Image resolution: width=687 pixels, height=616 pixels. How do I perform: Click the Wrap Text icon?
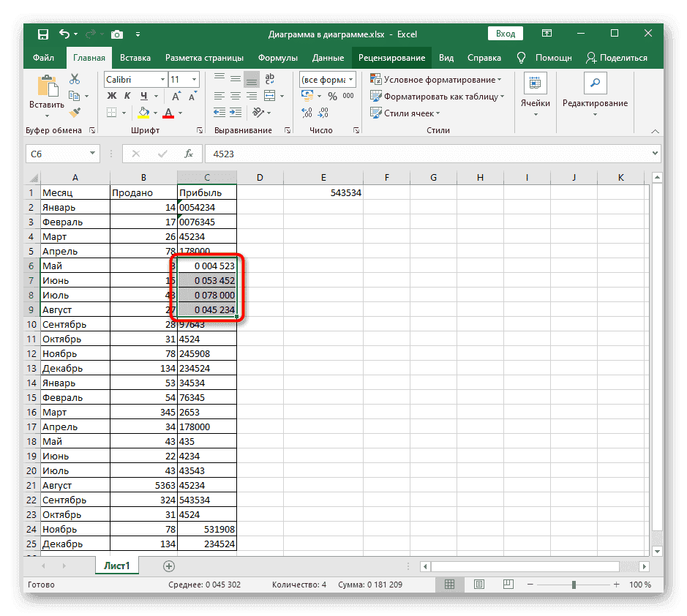point(269,80)
